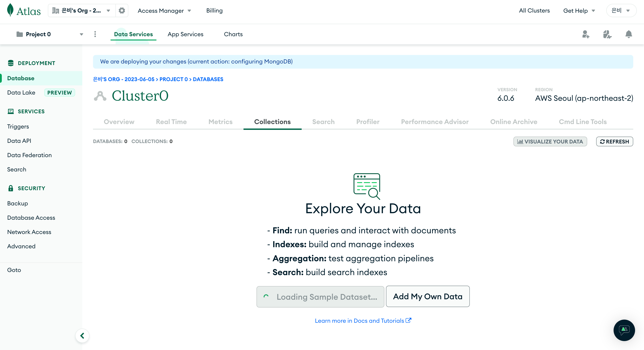Switch to the Metrics tab
Screen dimensions: 644x350
(220, 122)
